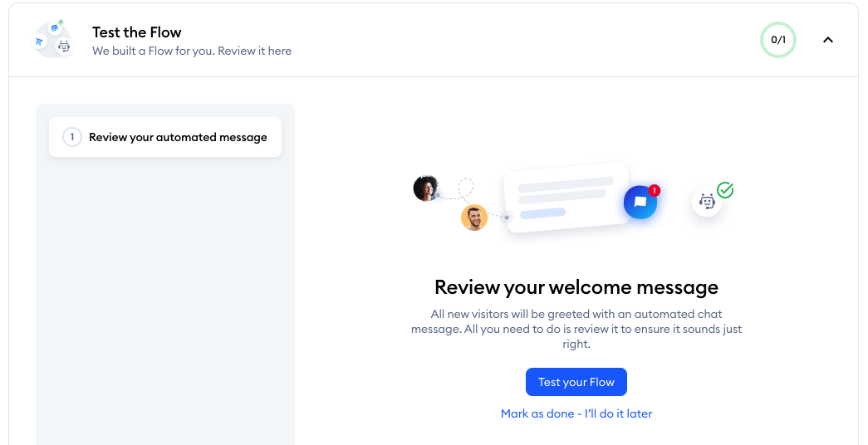This screenshot has width=868, height=445.
Task: Click the woman's avatar in the illustration
Action: point(426,188)
